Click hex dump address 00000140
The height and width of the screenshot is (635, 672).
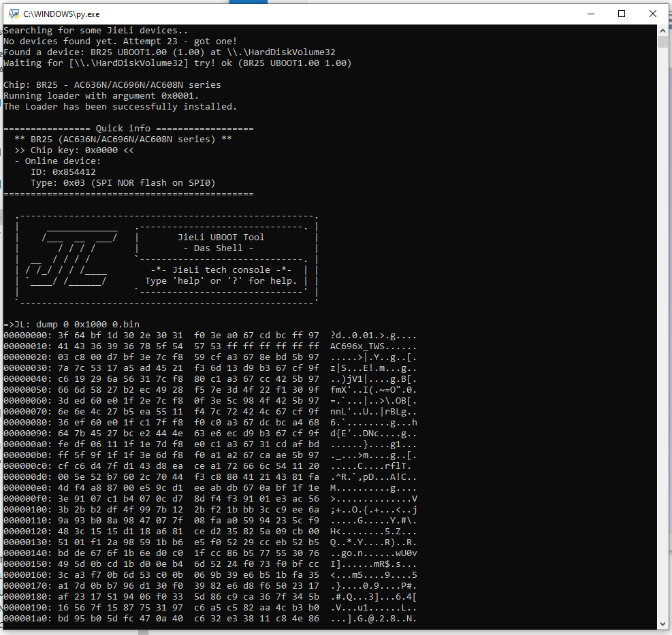click(x=28, y=553)
